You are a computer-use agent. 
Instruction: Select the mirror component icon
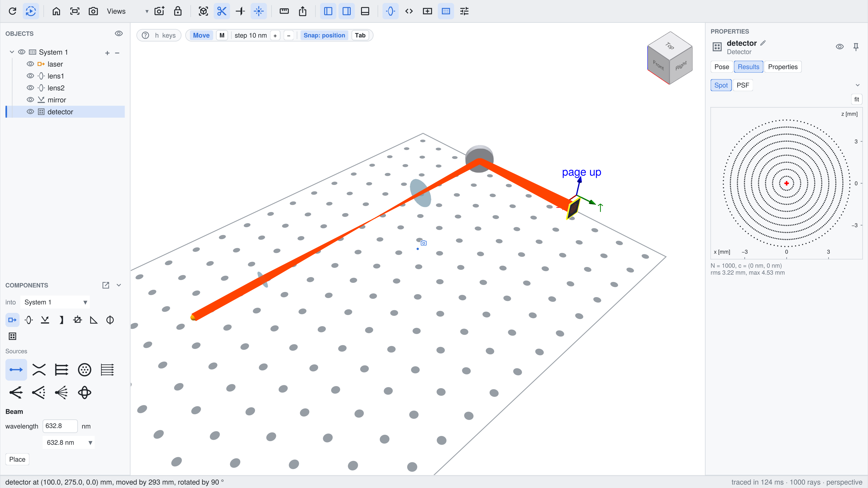(x=45, y=320)
